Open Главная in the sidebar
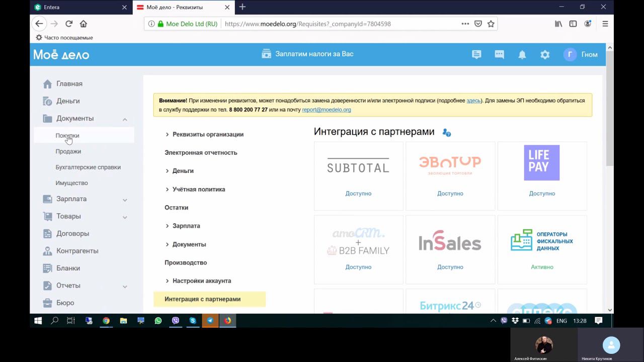The width and height of the screenshot is (644, 362). tap(69, 84)
